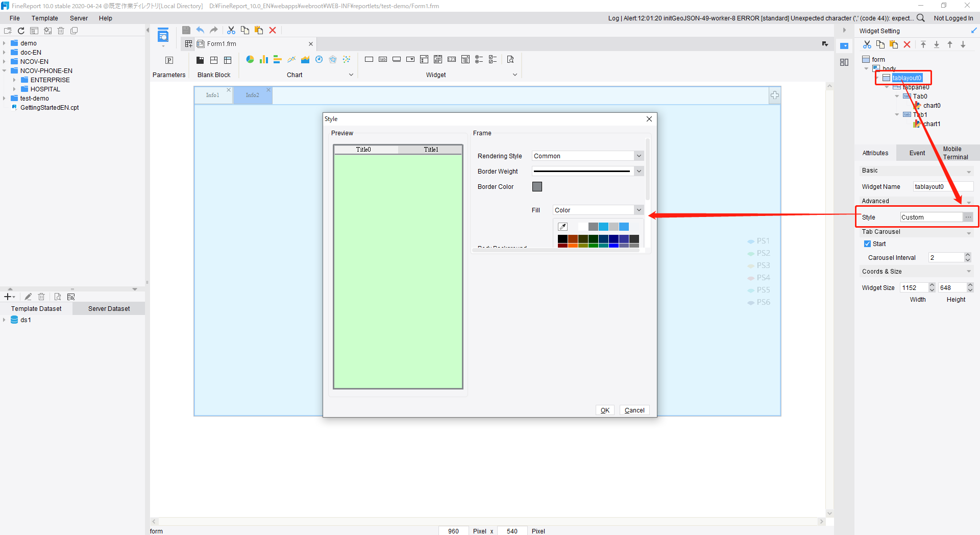The width and height of the screenshot is (980, 535).
Task: Open the Template menu
Action: 45,18
